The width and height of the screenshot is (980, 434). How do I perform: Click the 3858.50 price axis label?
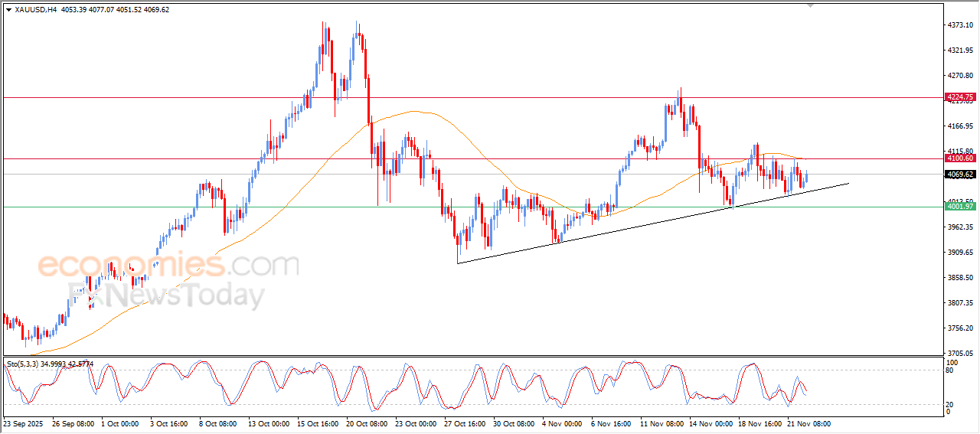(962, 278)
